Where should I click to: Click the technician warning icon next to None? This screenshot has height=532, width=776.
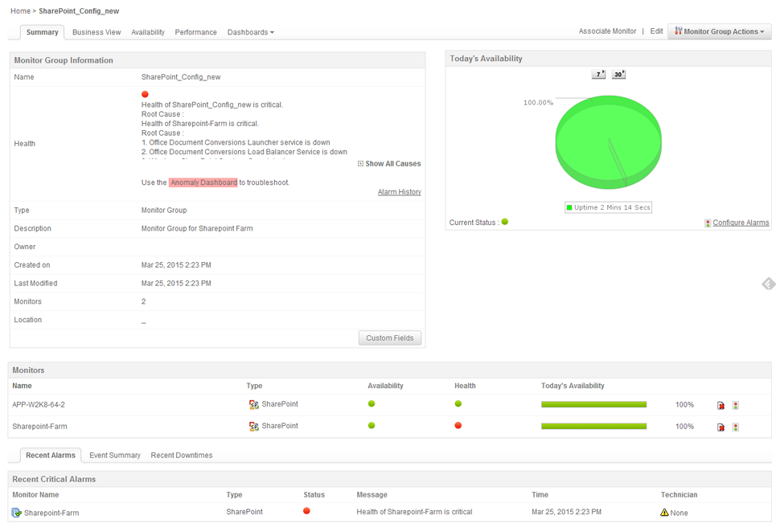[665, 512]
